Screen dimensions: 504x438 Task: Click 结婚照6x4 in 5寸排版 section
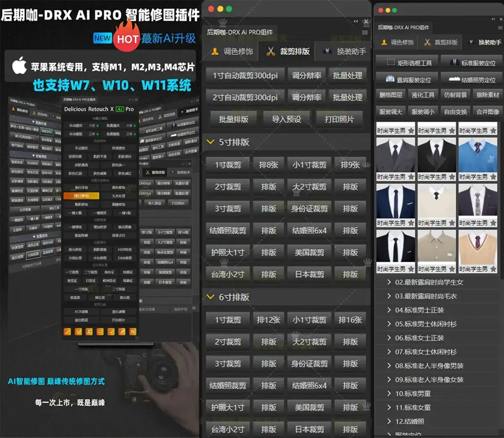pos(310,230)
